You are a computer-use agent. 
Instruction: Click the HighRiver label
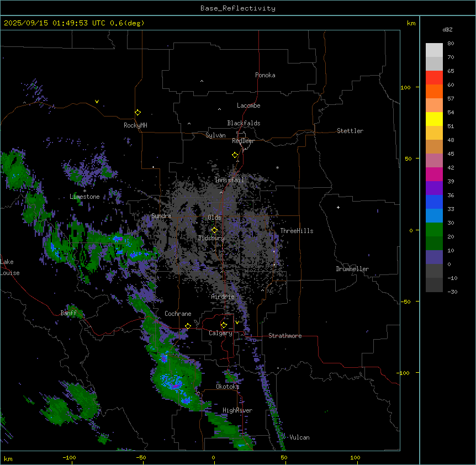click(x=237, y=410)
